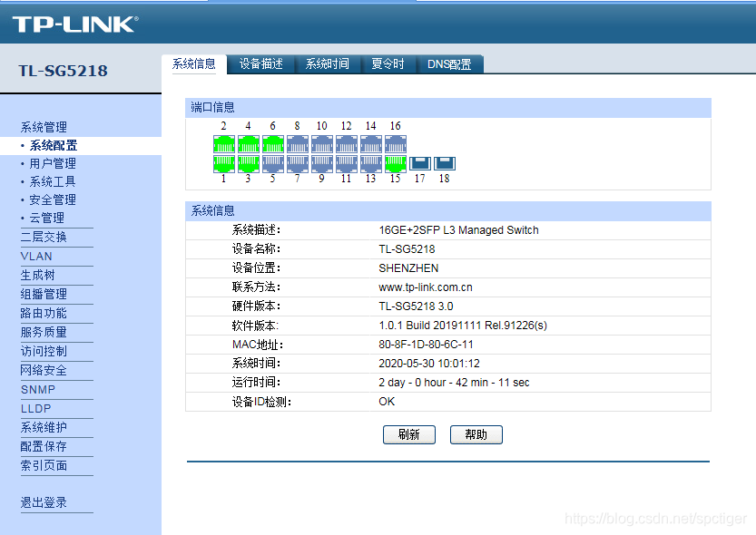This screenshot has height=535, width=756.
Task: Expand the 组播管理 menu section
Action: [x=44, y=294]
